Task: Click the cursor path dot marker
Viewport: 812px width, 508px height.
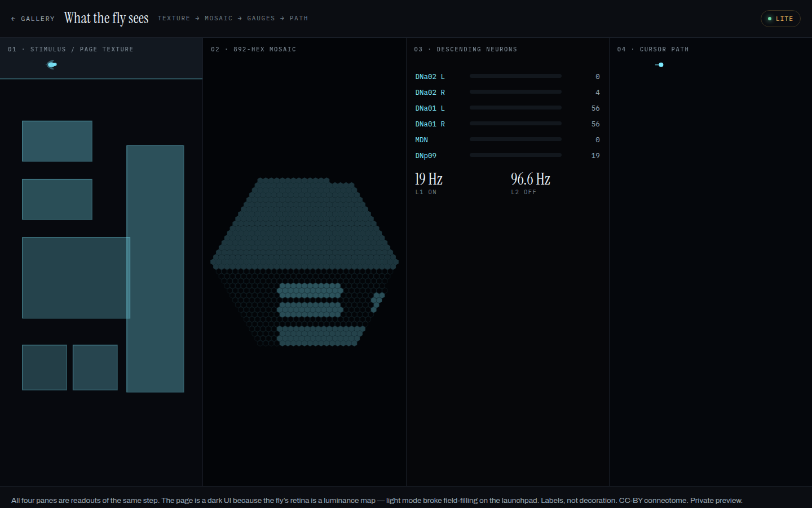Action: click(x=661, y=65)
